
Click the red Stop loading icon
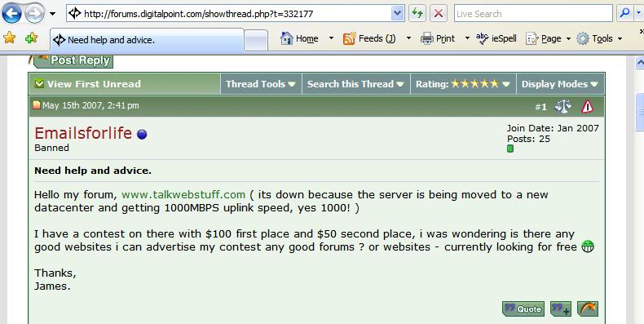(439, 14)
